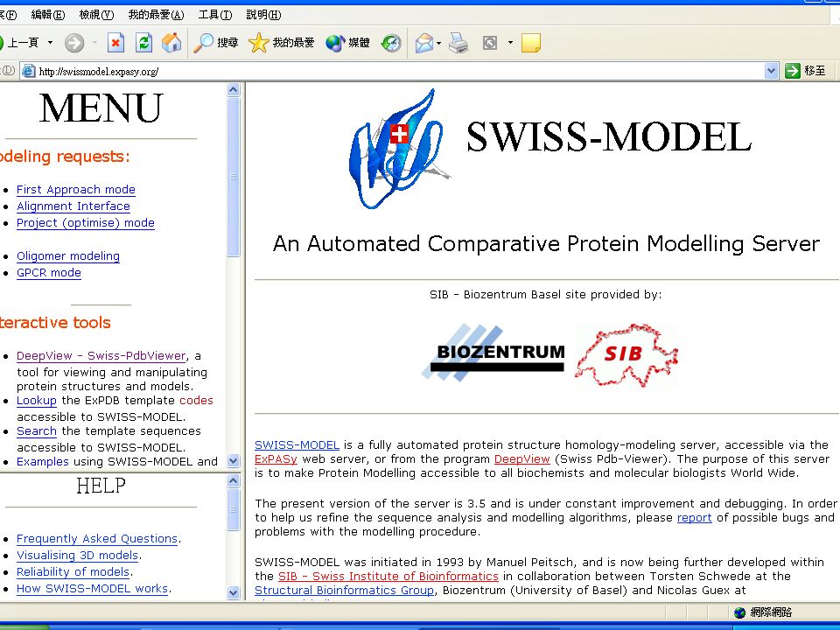Expand the Back button history dropdown

[x=51, y=42]
